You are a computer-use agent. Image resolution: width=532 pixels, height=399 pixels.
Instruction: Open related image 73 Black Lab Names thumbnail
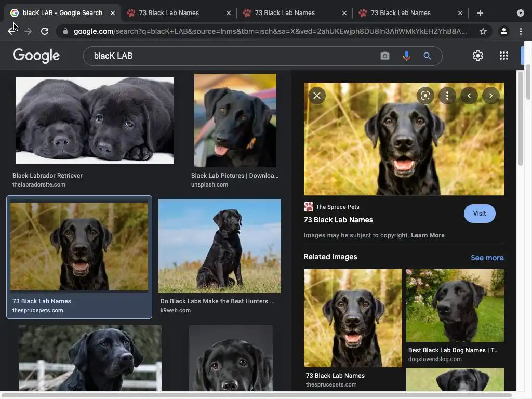click(x=353, y=318)
